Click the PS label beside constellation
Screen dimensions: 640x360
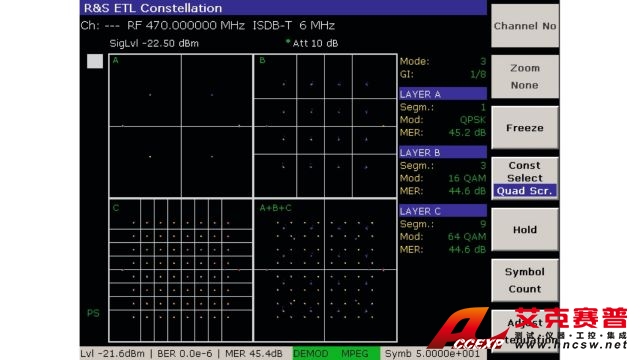click(x=93, y=313)
